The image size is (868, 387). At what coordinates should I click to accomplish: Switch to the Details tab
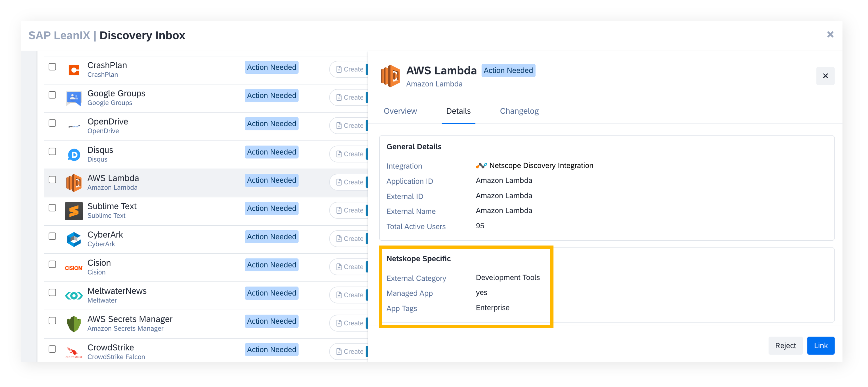point(458,111)
